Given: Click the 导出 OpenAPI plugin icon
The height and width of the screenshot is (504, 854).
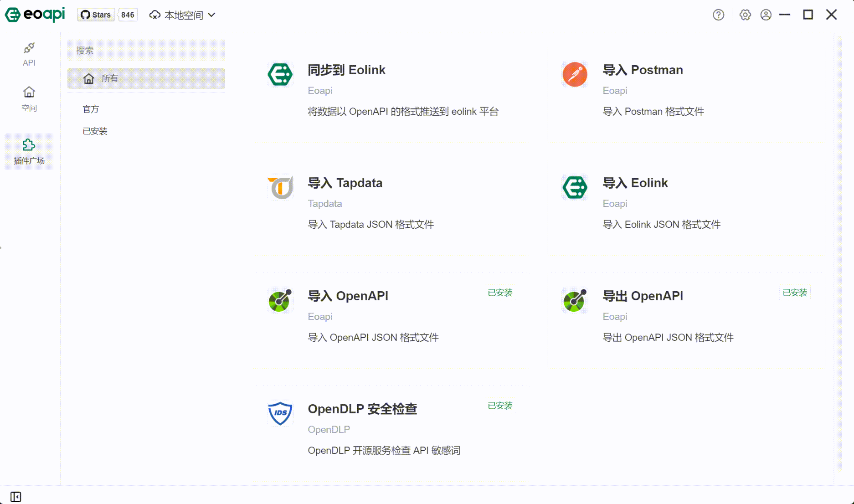Looking at the screenshot, I should (x=575, y=300).
